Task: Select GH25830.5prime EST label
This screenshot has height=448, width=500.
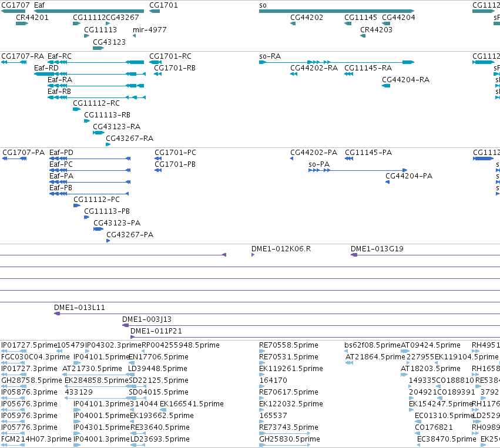Action: pos(290,439)
